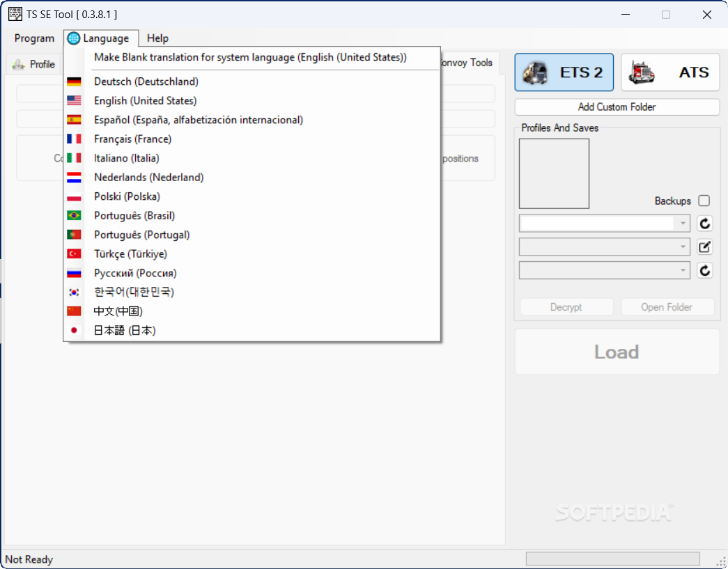Select Türkçe (Türkiye) language
The width and height of the screenshot is (728, 569).
[x=251, y=254]
